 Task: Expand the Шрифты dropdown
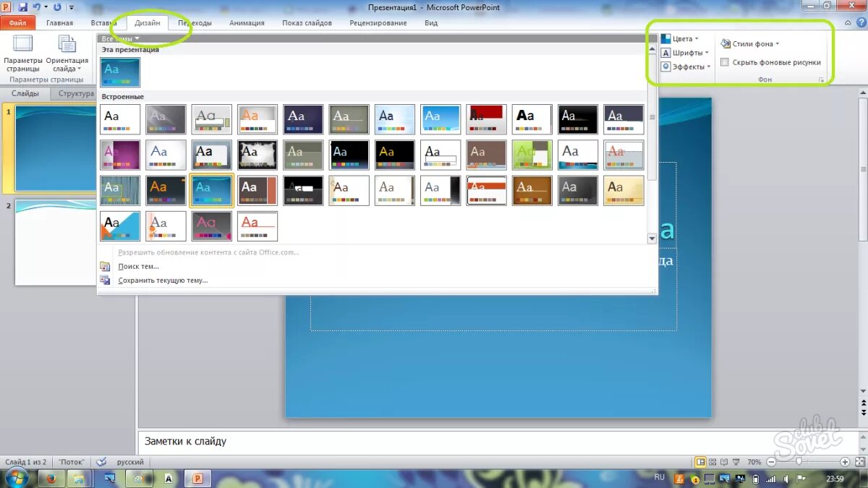click(707, 53)
